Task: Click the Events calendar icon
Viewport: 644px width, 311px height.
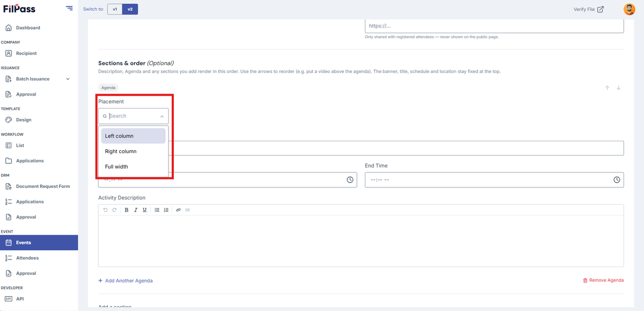Action: [9, 243]
